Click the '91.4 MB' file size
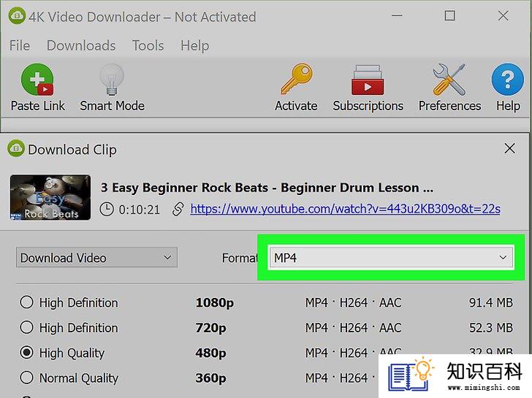 click(491, 302)
